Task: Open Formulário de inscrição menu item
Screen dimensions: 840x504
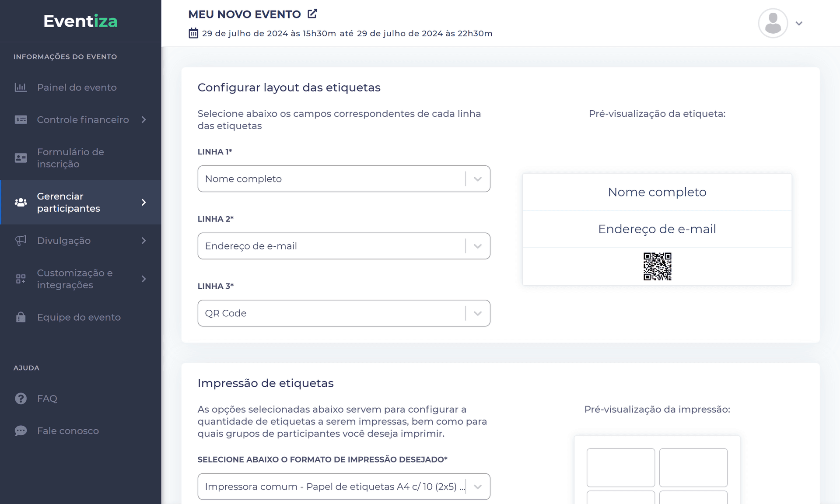Action: [70, 158]
